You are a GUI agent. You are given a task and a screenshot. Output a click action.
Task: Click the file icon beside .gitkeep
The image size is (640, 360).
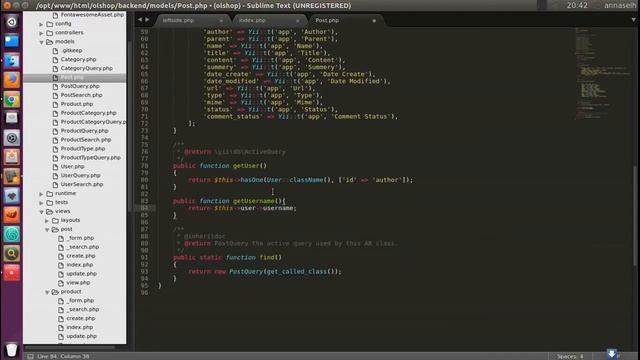tap(56, 51)
